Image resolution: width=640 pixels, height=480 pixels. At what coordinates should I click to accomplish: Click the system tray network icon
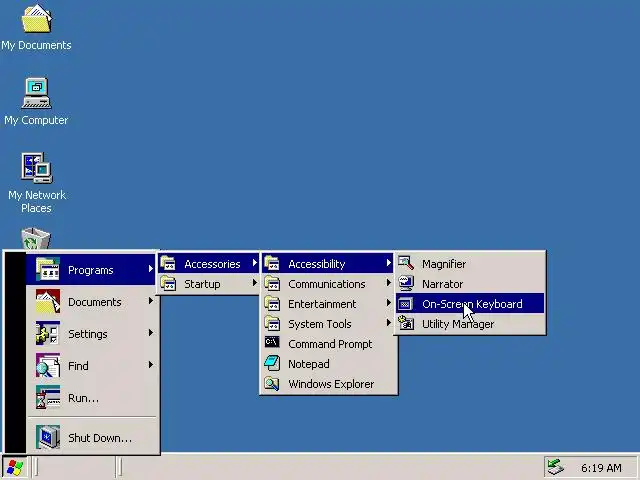pos(556,467)
